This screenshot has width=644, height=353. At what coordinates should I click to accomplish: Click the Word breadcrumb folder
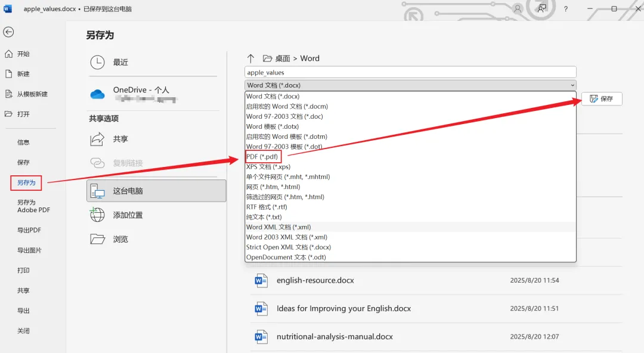309,58
